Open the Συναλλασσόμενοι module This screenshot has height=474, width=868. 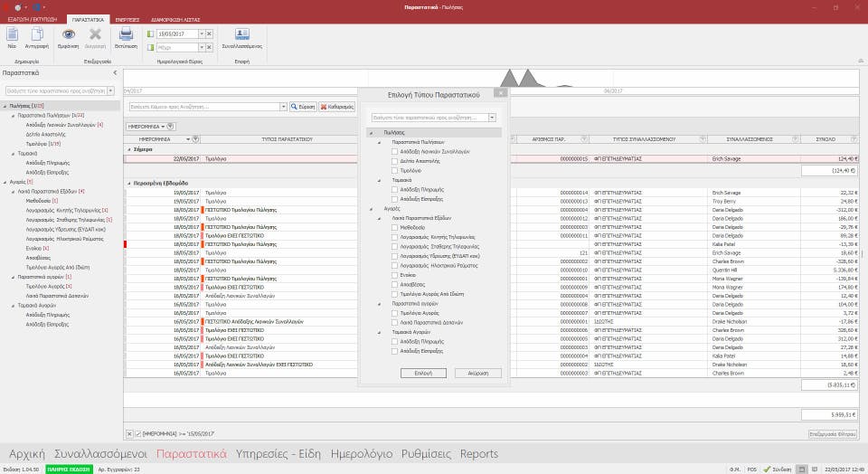pyautogui.click(x=100, y=453)
